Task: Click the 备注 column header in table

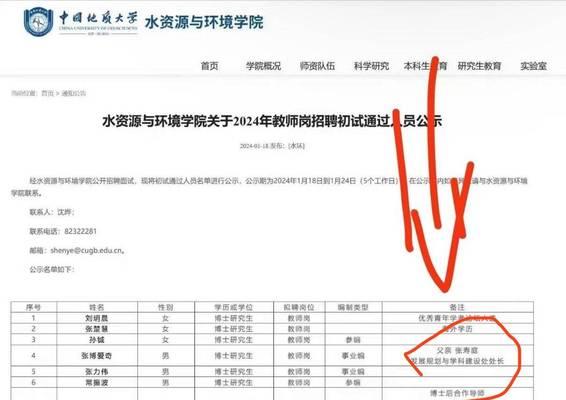Action: tap(457, 307)
